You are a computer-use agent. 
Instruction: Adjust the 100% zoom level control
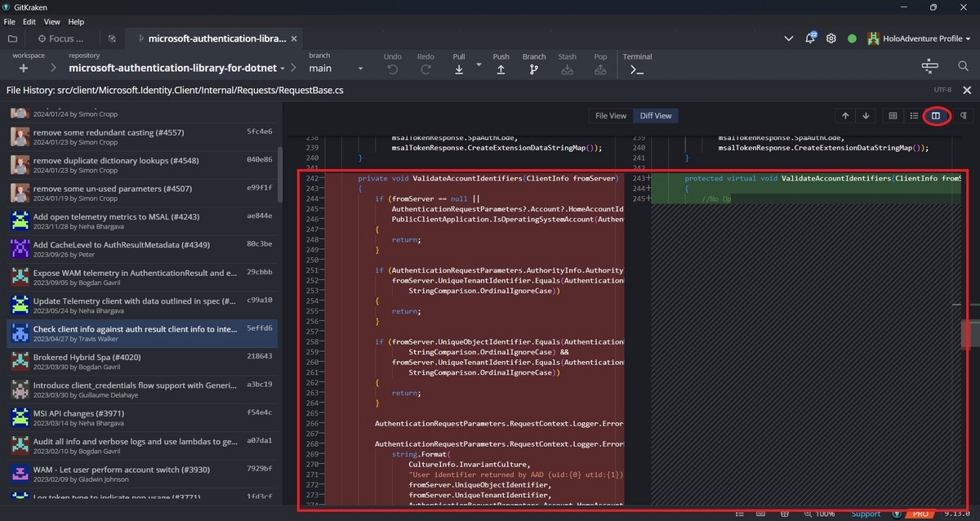pyautogui.click(x=818, y=514)
